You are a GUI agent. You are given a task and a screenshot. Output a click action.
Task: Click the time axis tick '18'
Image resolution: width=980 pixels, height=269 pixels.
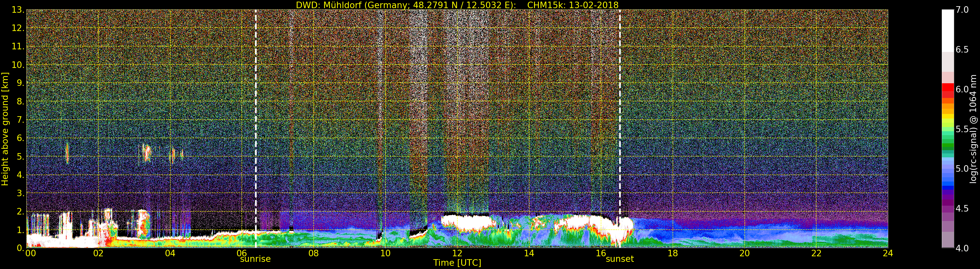point(673,253)
